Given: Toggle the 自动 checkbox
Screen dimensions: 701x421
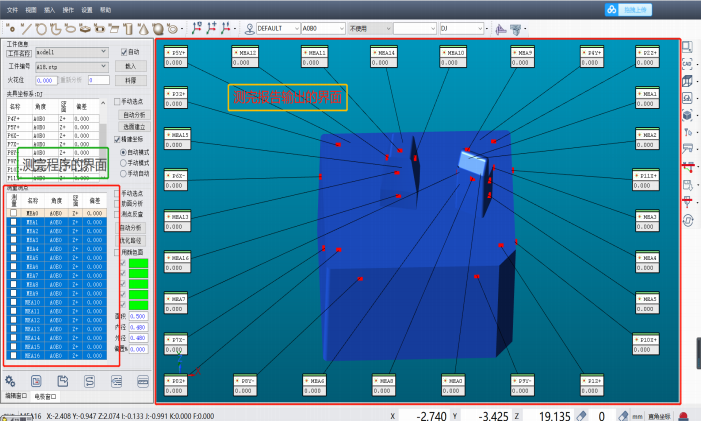Looking at the screenshot, I should click(124, 52).
